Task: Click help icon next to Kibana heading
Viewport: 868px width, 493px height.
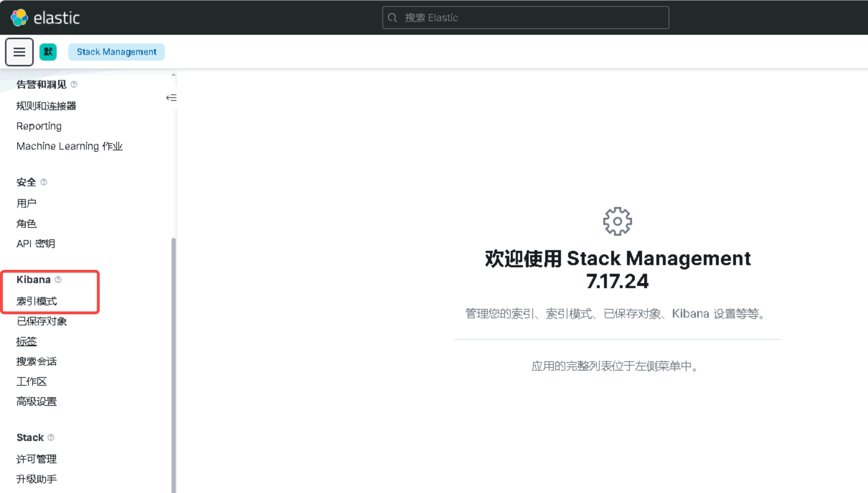Action: pyautogui.click(x=58, y=280)
